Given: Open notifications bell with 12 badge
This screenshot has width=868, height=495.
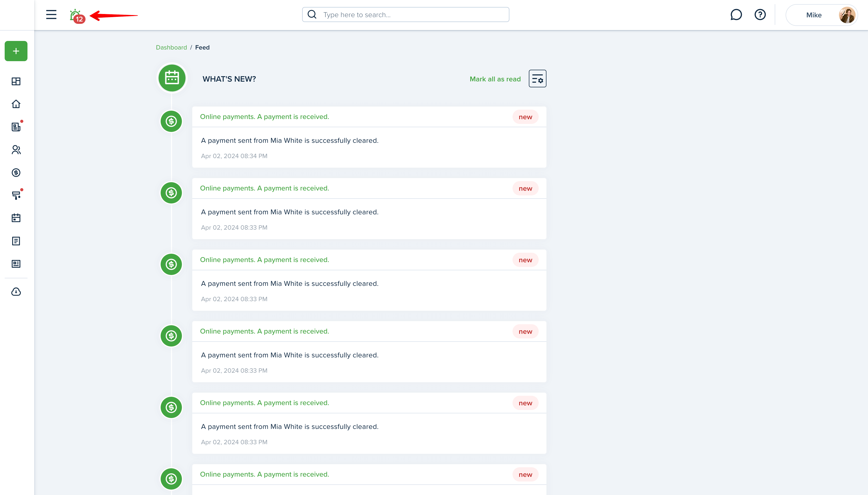Looking at the screenshot, I should [x=77, y=16].
